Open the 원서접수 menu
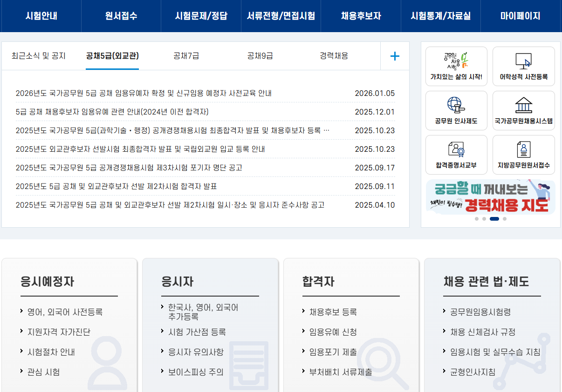 tap(121, 15)
